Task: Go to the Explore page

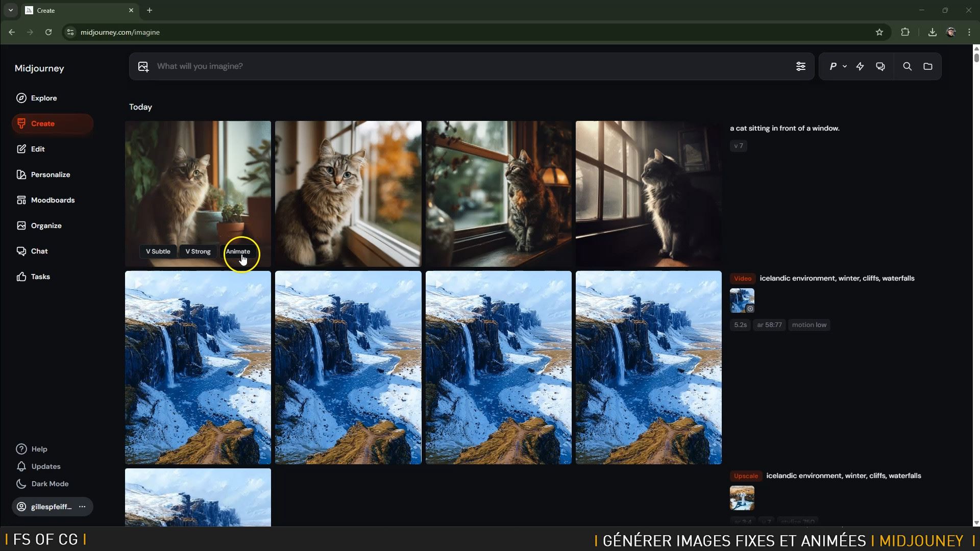Action: click(44, 98)
